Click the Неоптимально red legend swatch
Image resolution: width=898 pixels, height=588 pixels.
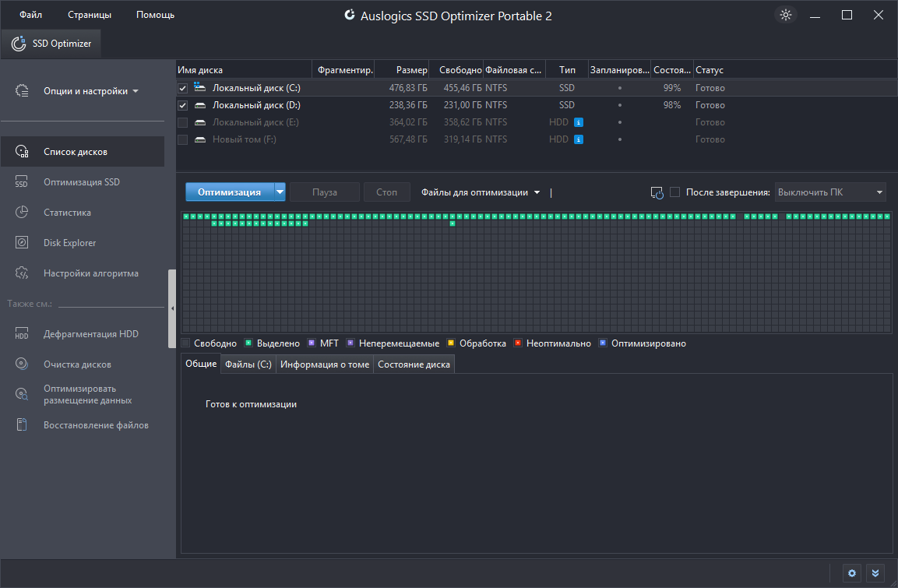518,343
